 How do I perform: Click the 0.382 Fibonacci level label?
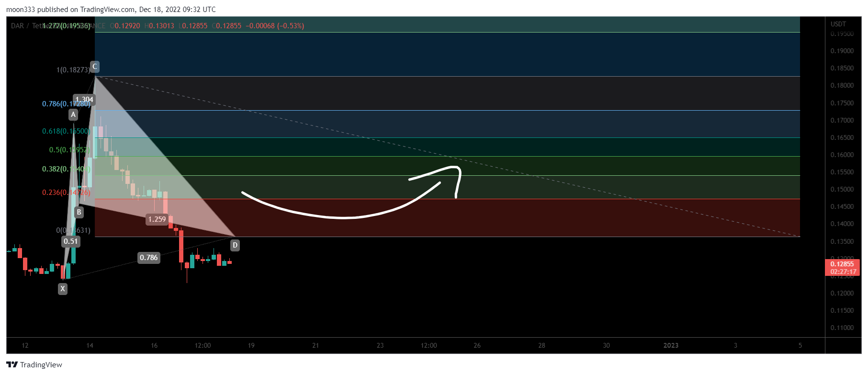point(66,169)
